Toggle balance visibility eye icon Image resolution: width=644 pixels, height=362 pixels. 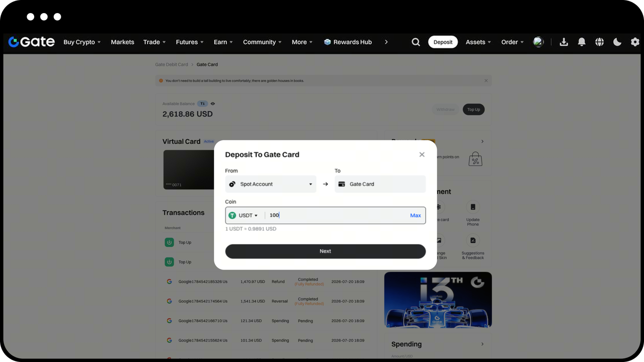(213, 104)
